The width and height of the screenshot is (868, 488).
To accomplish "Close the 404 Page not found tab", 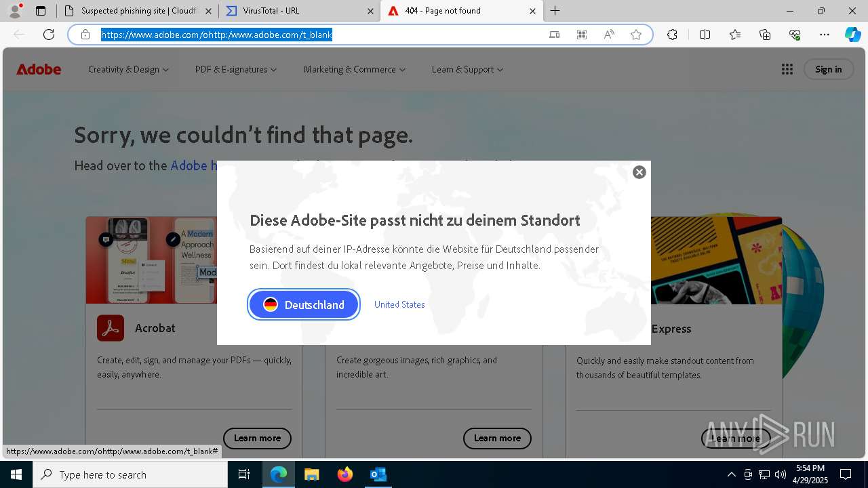I will 532,11.
